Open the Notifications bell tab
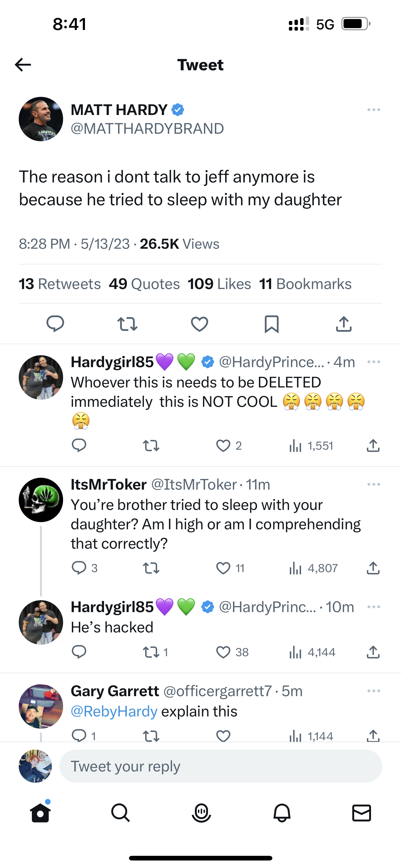 [x=282, y=813]
